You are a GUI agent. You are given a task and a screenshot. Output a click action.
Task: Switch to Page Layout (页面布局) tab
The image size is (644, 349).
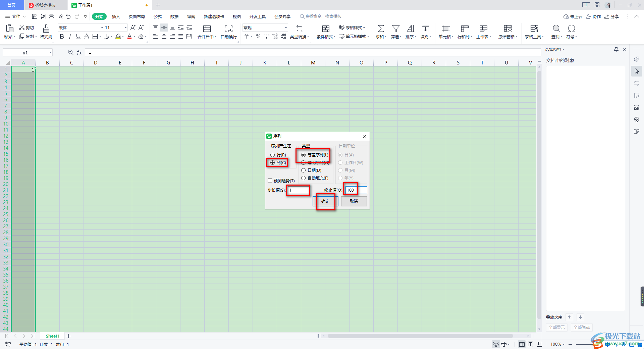(x=137, y=16)
